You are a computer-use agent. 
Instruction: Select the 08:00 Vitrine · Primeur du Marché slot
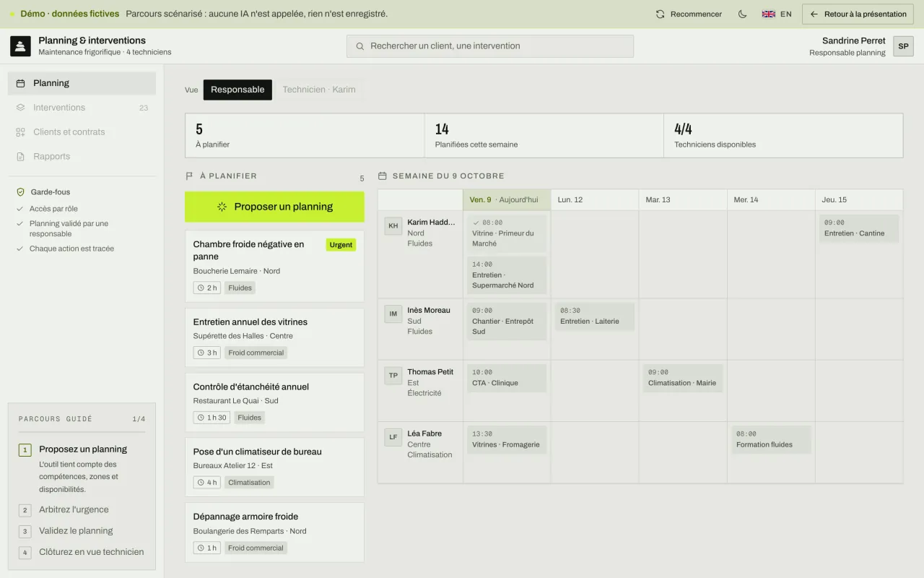click(x=507, y=233)
